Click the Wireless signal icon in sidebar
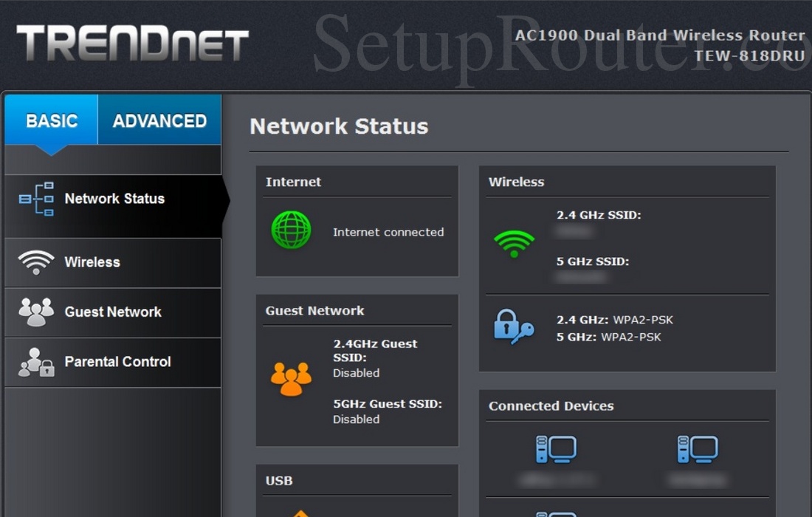This screenshot has width=812, height=517. tap(36, 262)
